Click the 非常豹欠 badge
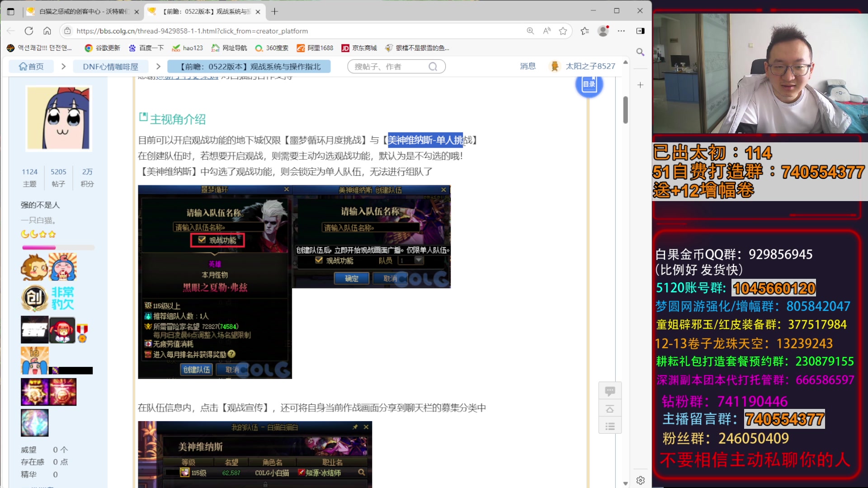The width and height of the screenshot is (868, 488). (x=62, y=298)
